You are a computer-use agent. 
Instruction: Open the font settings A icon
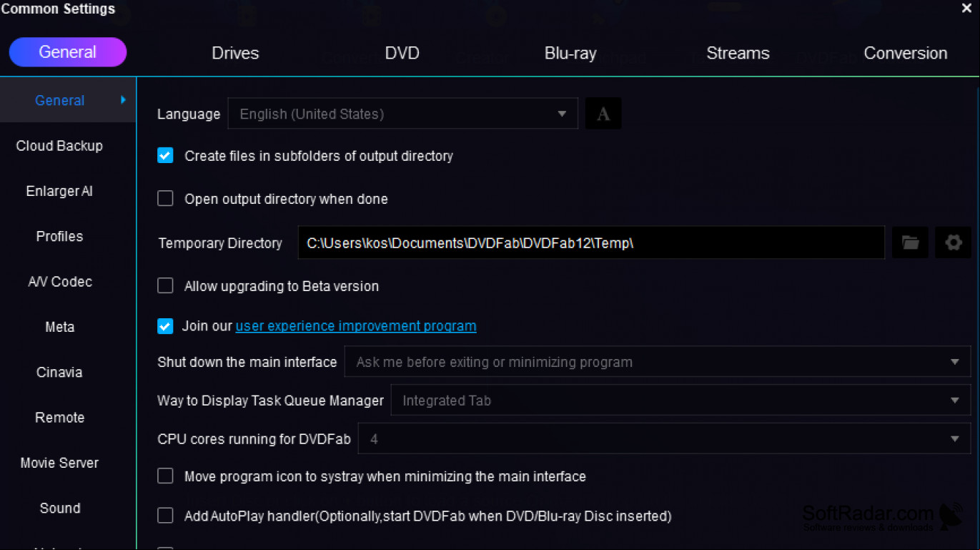(603, 114)
